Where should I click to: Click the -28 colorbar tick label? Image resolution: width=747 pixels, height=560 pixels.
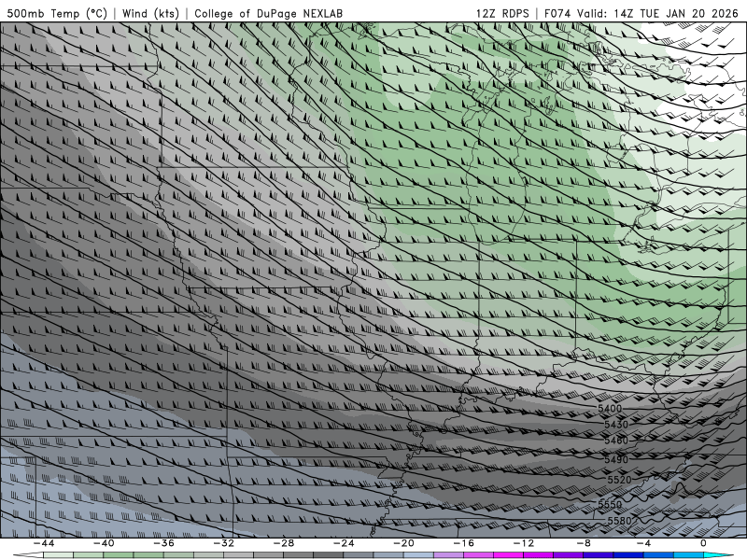click(x=284, y=543)
